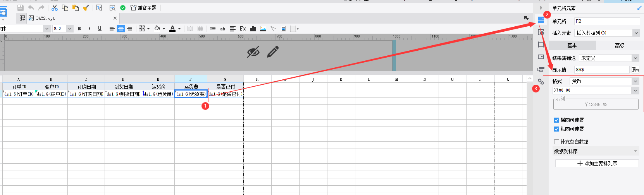Toggle parameter pane visibility eye icon

pyautogui.click(x=253, y=52)
